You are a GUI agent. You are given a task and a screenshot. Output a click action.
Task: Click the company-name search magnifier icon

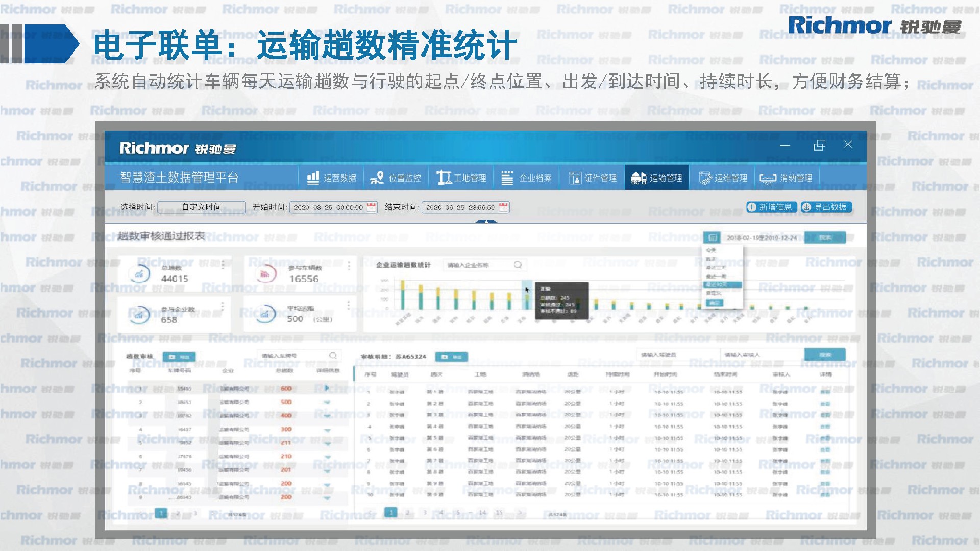pyautogui.click(x=518, y=265)
